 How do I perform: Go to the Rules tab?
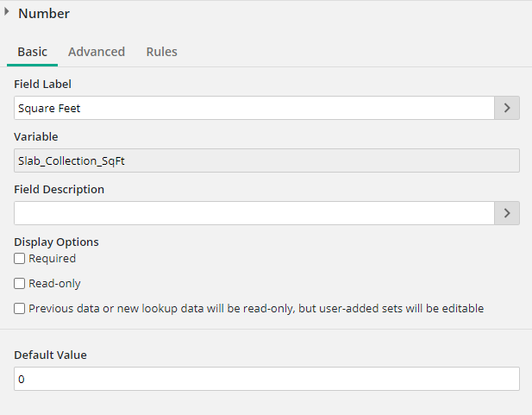point(161,52)
